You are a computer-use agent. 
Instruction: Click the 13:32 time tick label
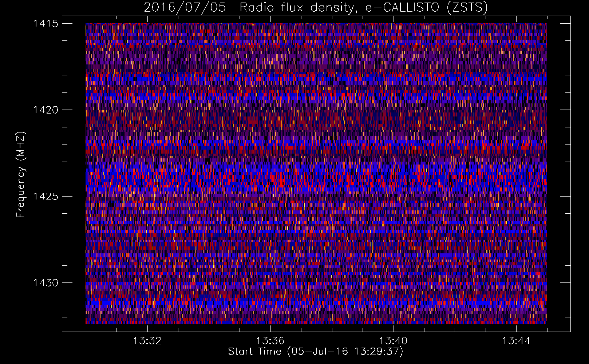[147, 341]
